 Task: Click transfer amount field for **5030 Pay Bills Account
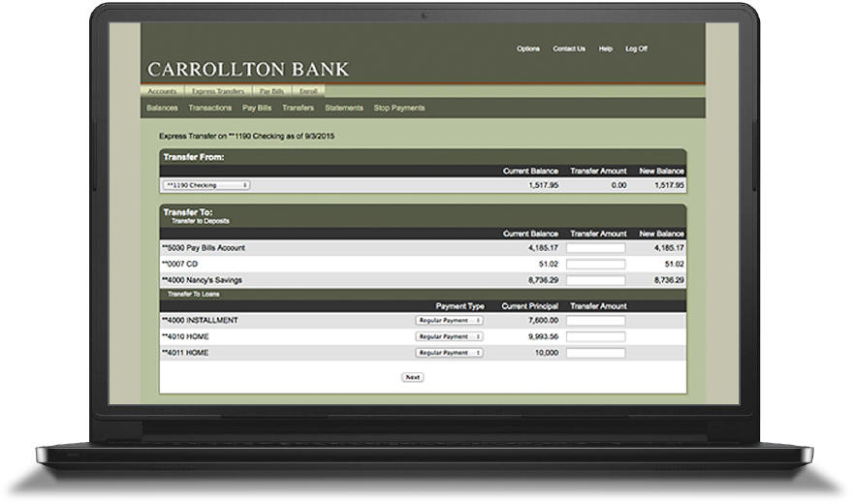[x=596, y=248]
